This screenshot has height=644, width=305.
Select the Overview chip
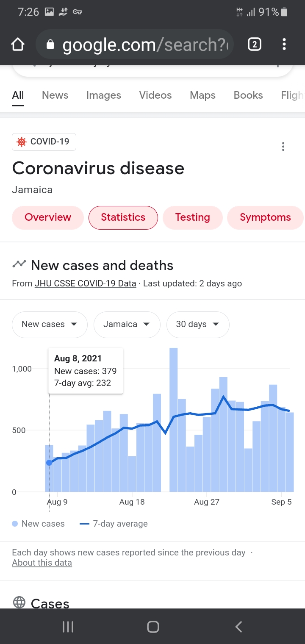(48, 217)
